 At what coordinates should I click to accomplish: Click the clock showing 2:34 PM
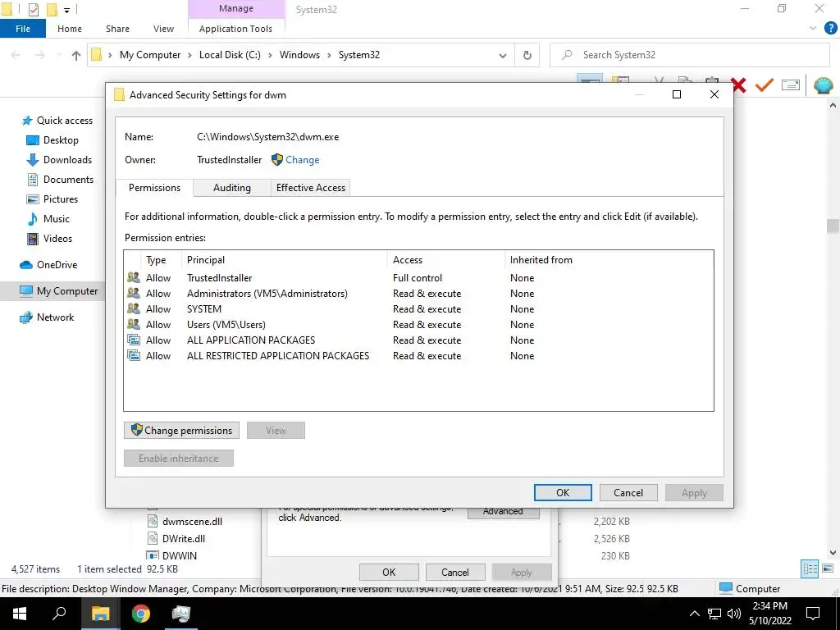769,606
